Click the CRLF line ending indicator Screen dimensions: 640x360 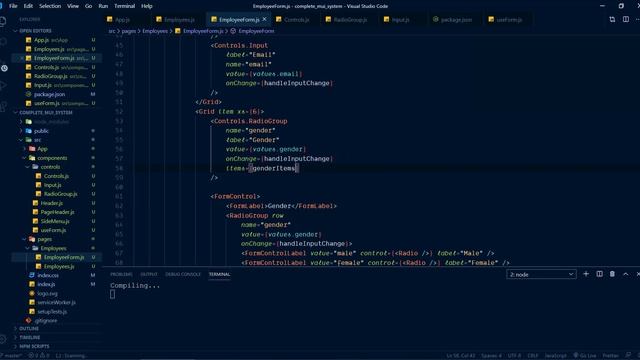click(533, 356)
